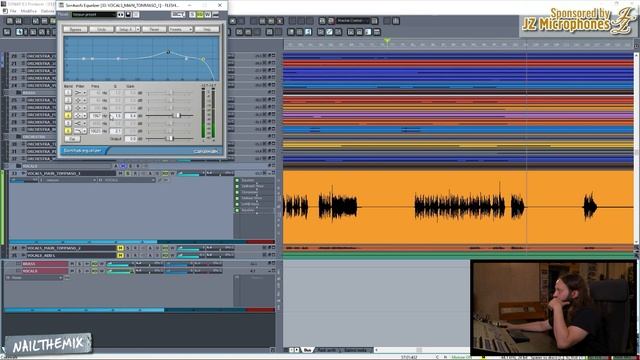Viewport: 640px width, 360px height.
Task: Switch to the Bus tab at bottom
Action: click(x=307, y=350)
